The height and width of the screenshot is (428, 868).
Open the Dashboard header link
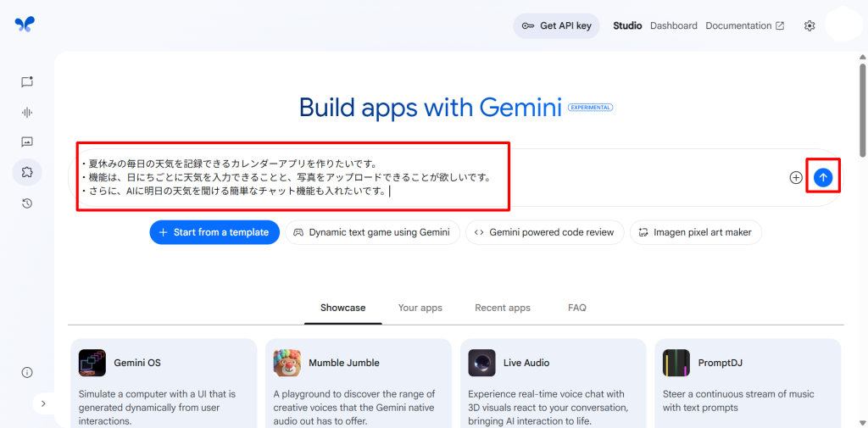[673, 26]
